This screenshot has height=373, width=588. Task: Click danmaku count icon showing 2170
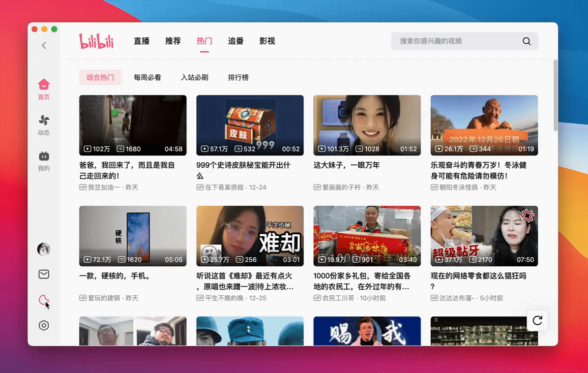point(472,260)
